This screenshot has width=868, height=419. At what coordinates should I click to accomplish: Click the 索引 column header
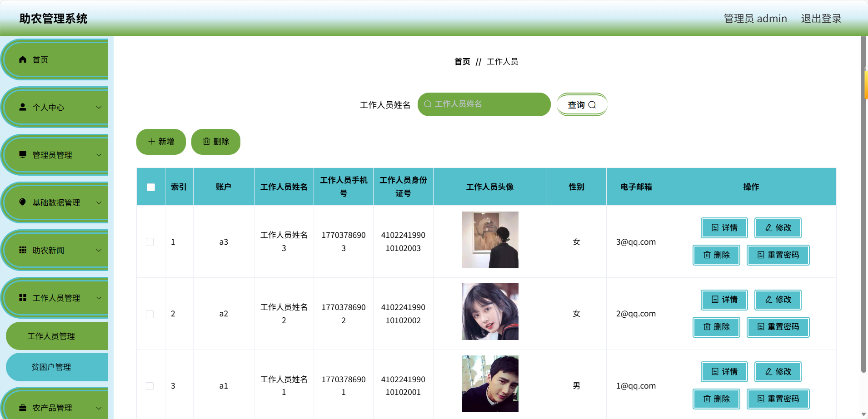179,187
